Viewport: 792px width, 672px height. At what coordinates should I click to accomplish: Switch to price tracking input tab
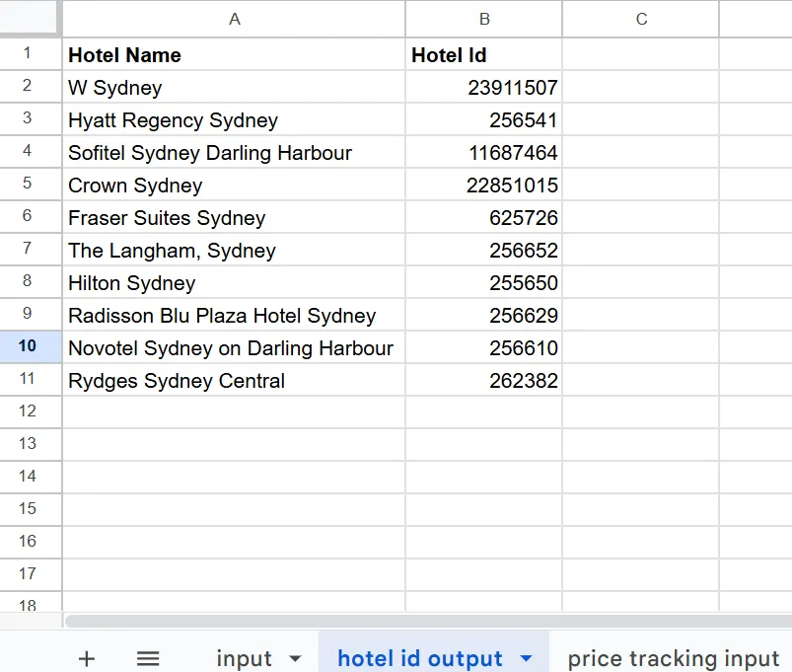click(x=674, y=658)
